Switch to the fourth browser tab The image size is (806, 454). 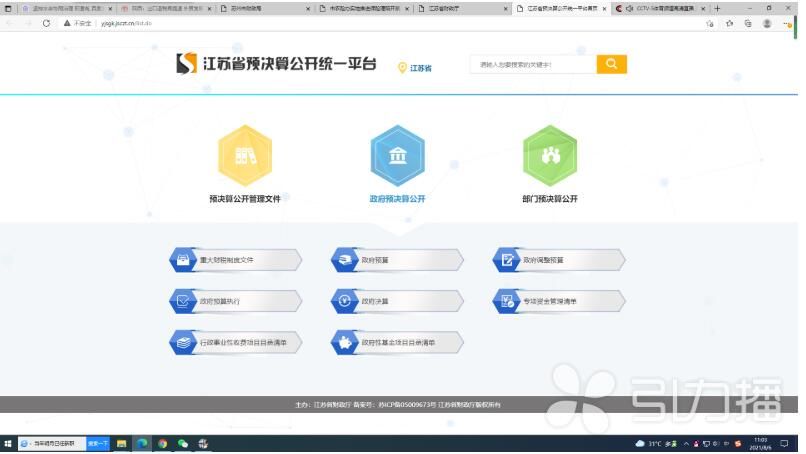coord(364,8)
